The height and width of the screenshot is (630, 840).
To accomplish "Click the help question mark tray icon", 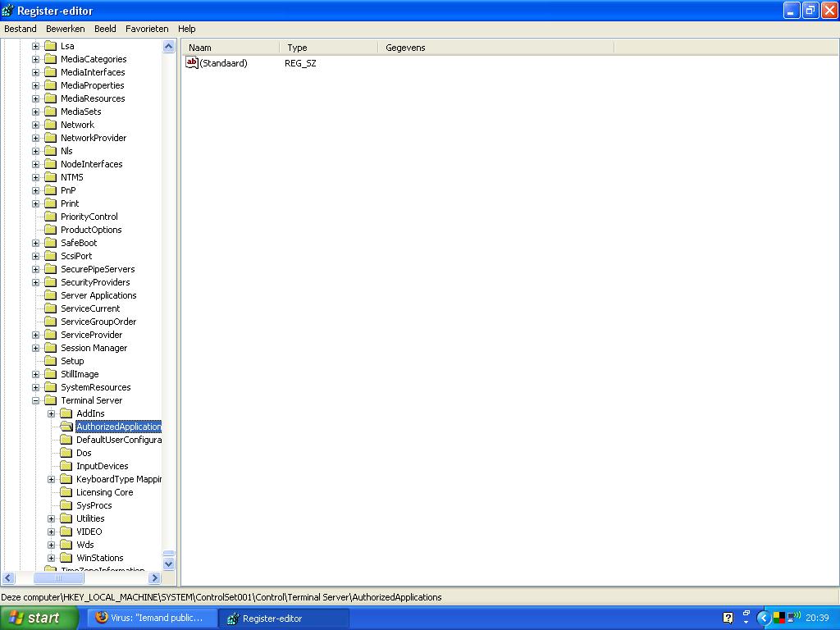I will point(728,619).
